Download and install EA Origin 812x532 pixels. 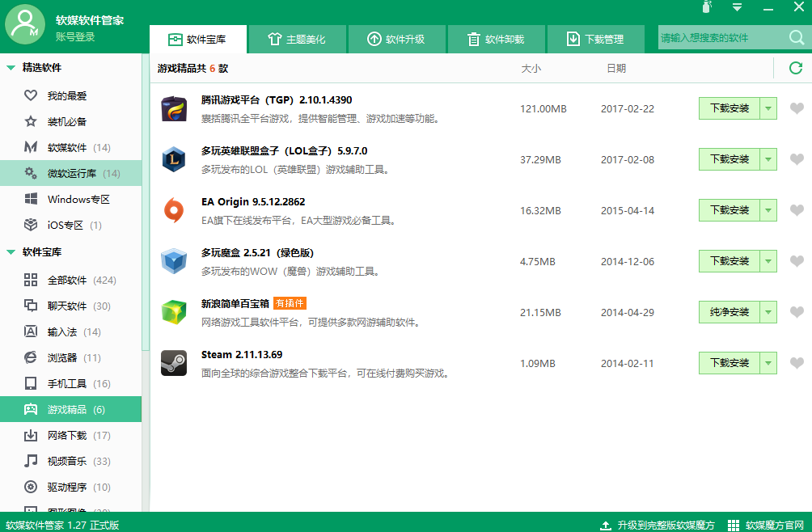pos(730,210)
